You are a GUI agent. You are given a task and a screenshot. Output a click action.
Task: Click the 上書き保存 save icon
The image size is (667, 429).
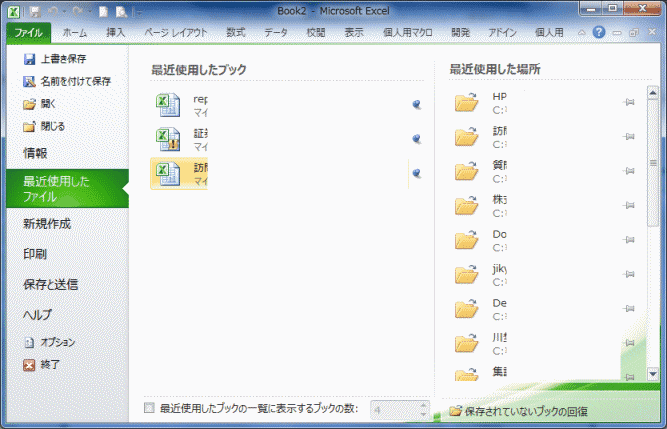click(29, 59)
